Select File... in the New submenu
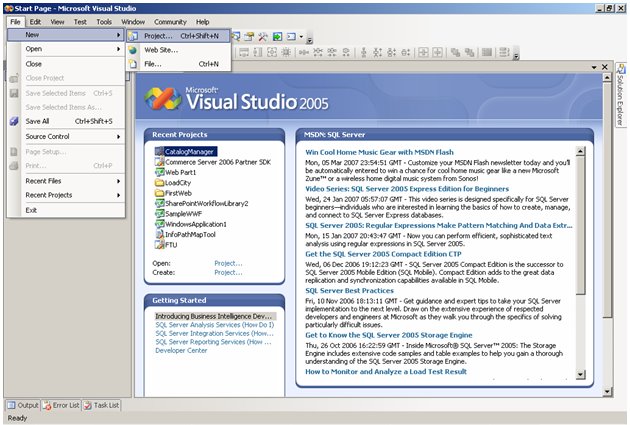Image resolution: width=630 pixels, height=425 pixels. [179, 64]
